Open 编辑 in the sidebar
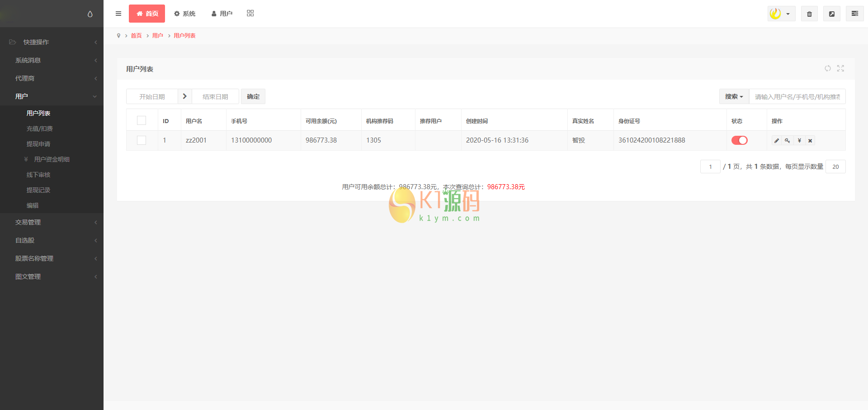The image size is (868, 410). tap(33, 205)
